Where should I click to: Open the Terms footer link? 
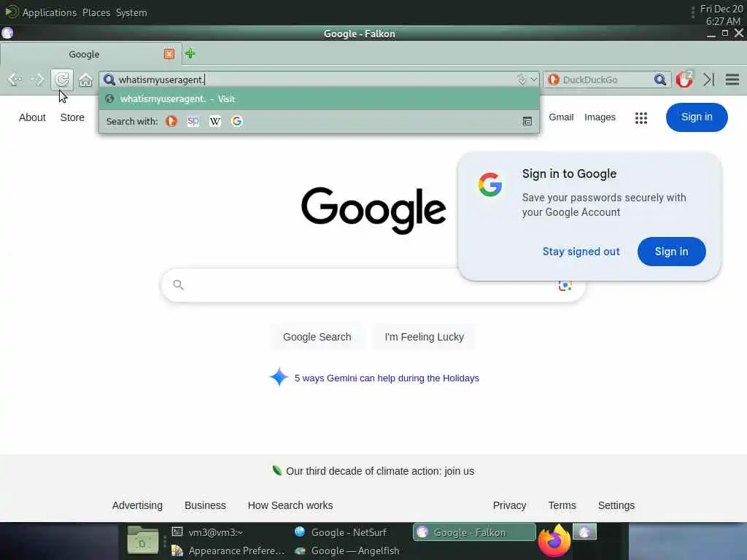[562, 505]
